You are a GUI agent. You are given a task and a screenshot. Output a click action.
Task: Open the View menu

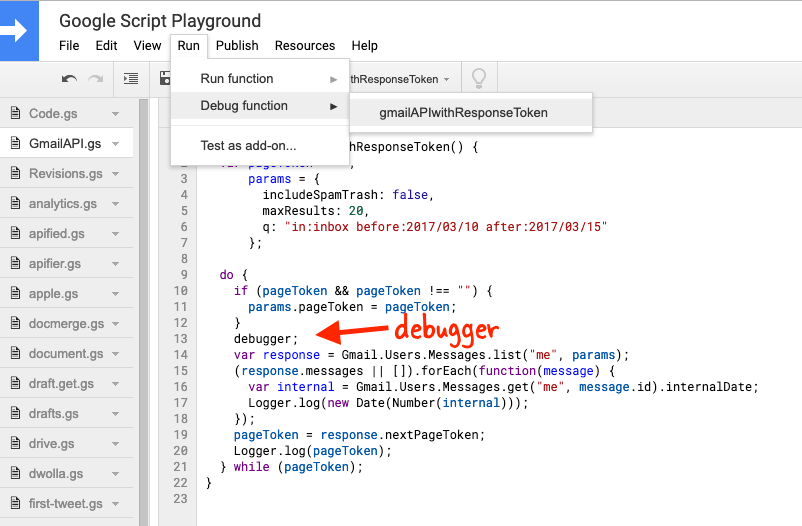pos(147,46)
